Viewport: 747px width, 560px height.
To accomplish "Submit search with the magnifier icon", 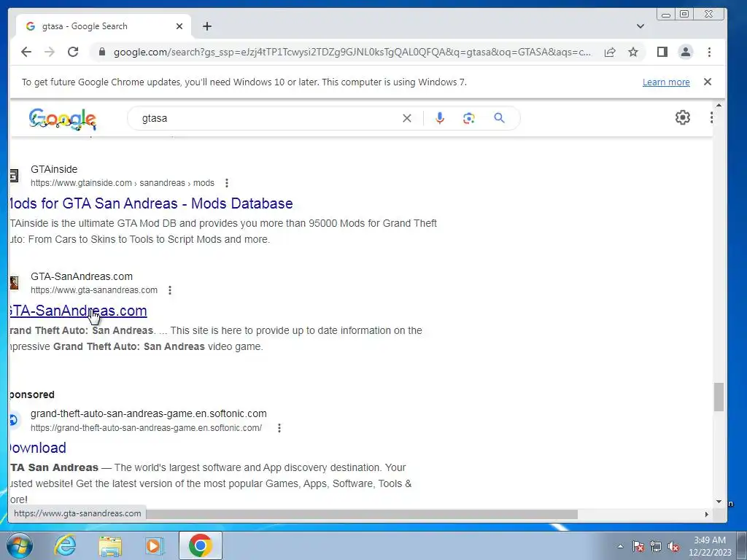I will click(x=499, y=117).
